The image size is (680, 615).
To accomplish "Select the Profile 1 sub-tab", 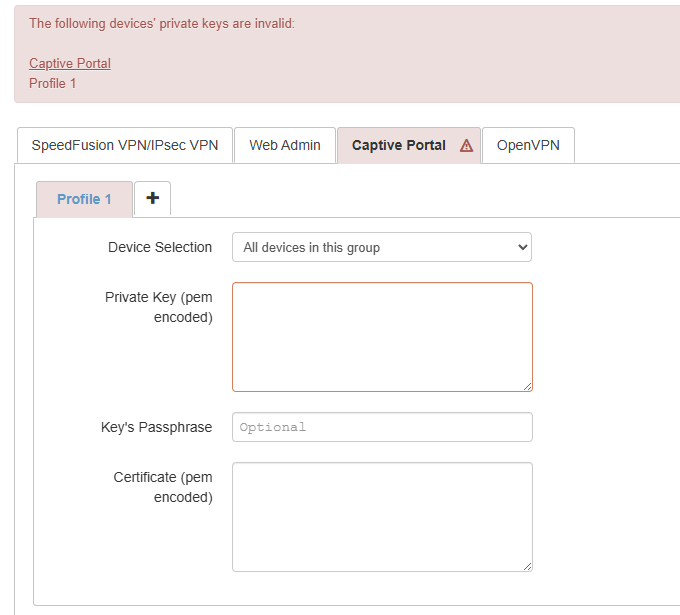I will [84, 199].
